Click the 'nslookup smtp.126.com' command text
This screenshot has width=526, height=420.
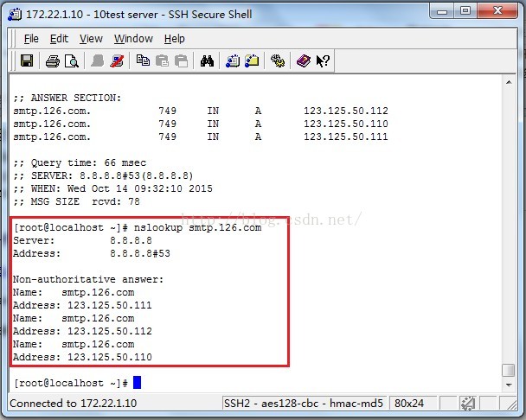coord(197,227)
